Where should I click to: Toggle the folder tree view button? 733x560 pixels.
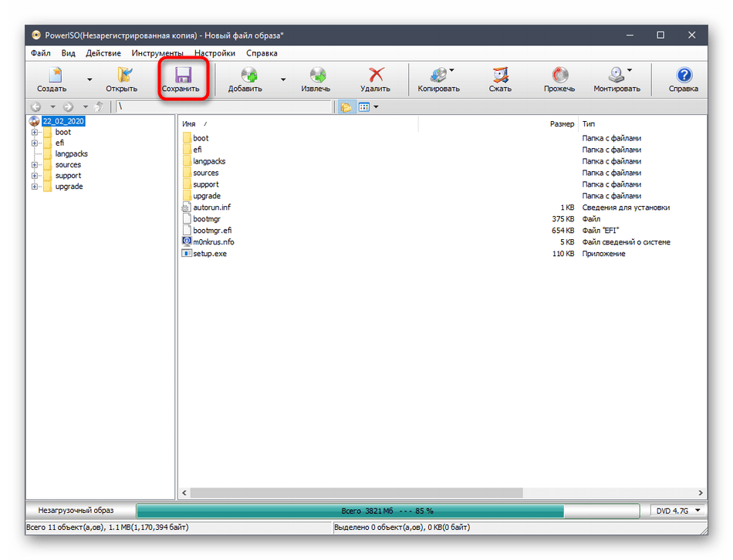[x=346, y=107]
